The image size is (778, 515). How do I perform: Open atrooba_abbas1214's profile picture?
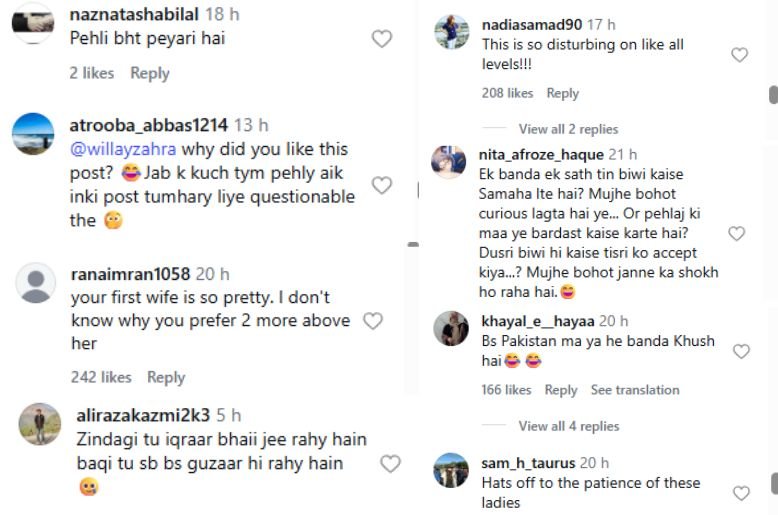pos(33,133)
